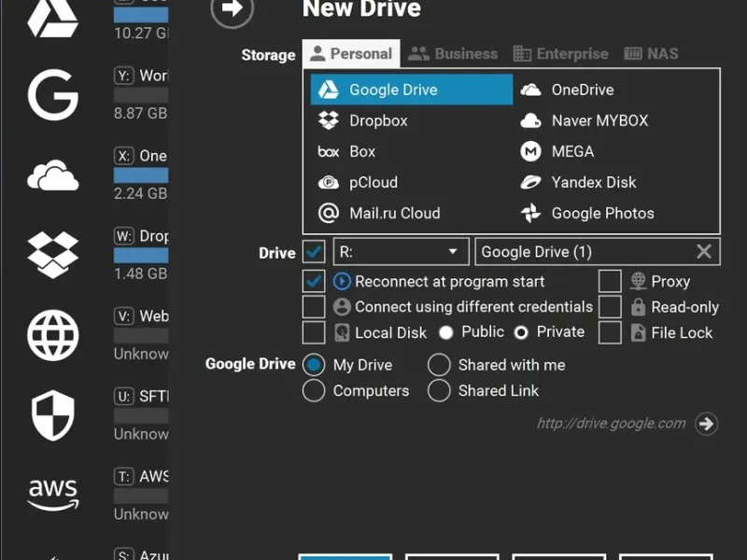Screen dimensions: 747x560
Task: Click the arrow icon beside New Drive title
Action: (x=232, y=8)
